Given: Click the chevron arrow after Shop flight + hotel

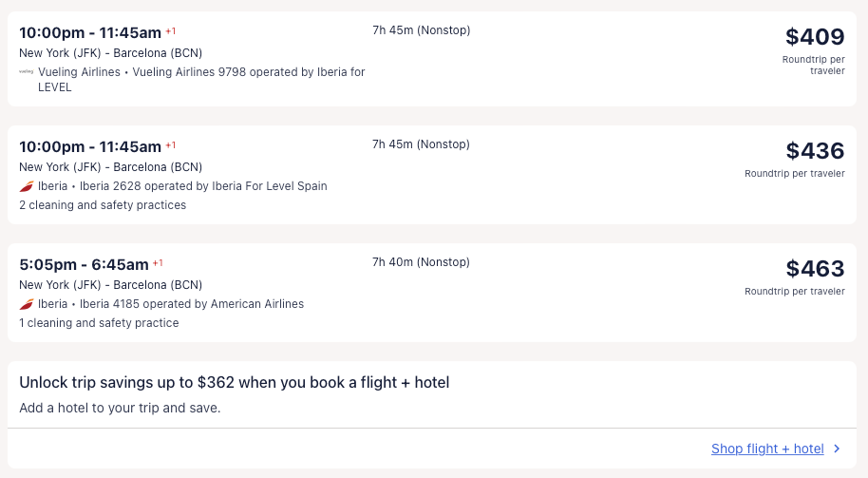Looking at the screenshot, I should (x=837, y=449).
